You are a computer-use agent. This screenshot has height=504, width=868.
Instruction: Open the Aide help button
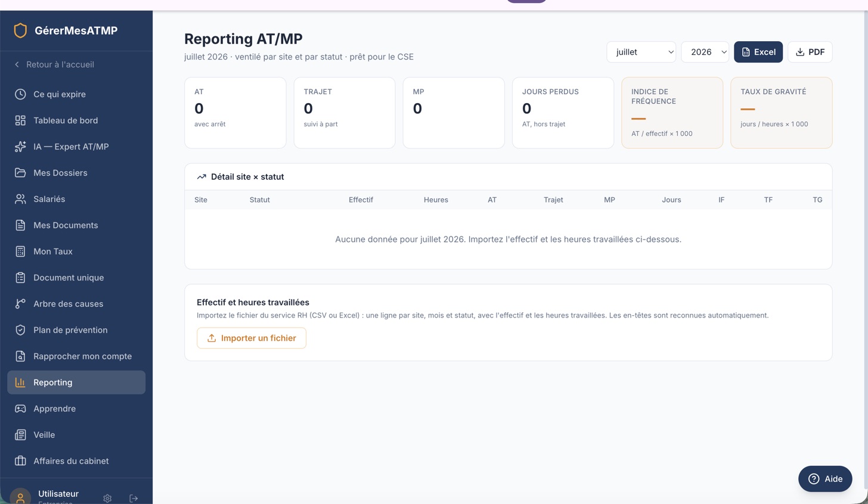(x=825, y=479)
